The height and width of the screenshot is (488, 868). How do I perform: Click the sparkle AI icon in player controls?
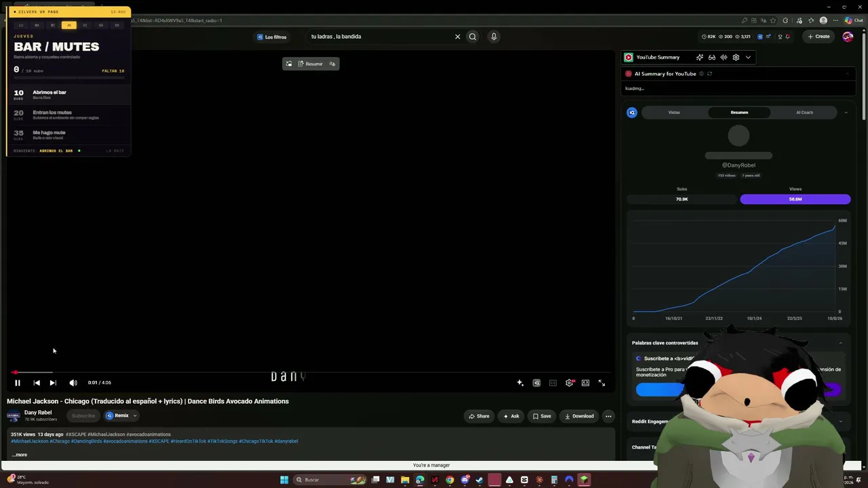[x=520, y=383]
